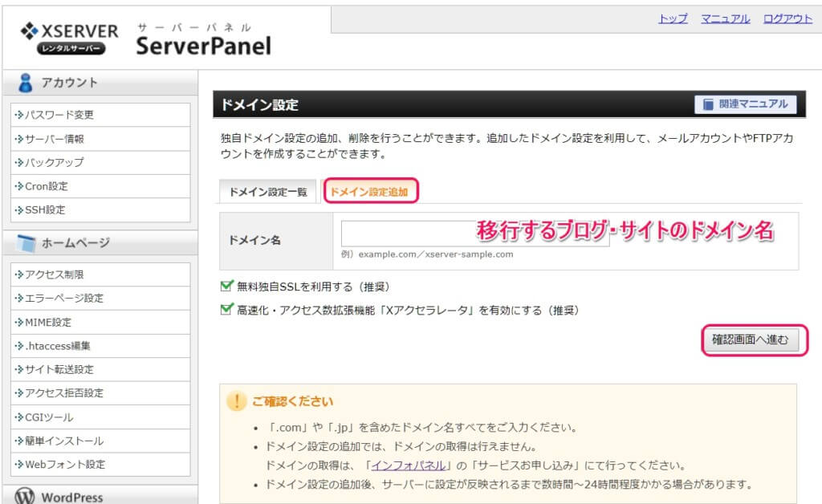Choose 簡単インストール in Homepage menu
The image size is (822, 504).
click(64, 441)
